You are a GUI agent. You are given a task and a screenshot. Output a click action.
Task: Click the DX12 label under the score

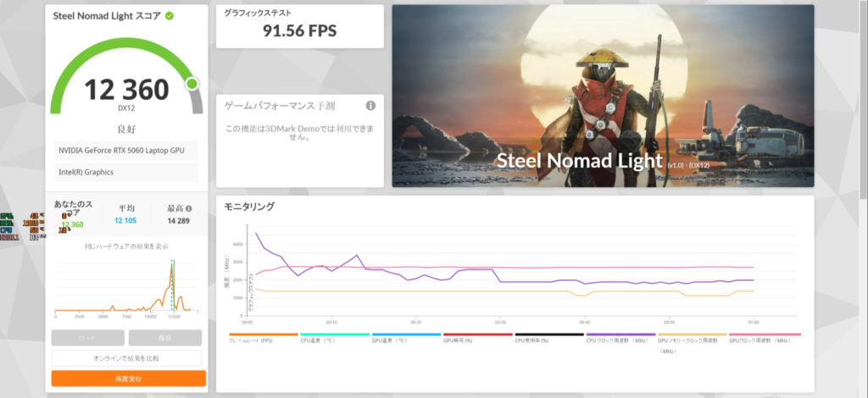pos(126,108)
